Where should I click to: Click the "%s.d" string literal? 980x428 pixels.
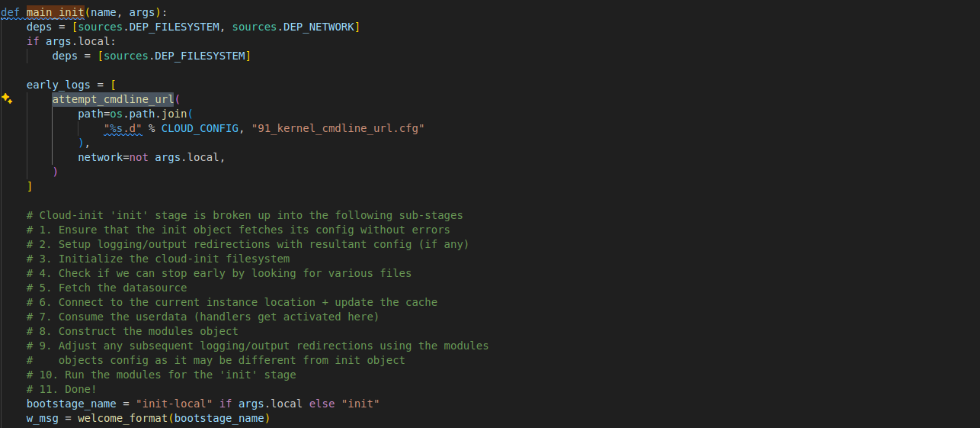click(123, 128)
